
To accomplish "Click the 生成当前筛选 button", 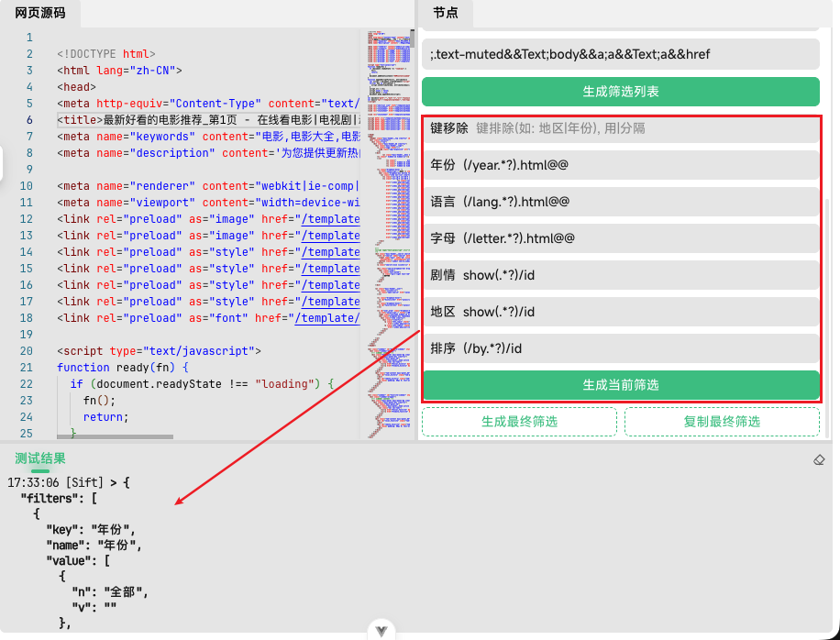I will pyautogui.click(x=620, y=385).
